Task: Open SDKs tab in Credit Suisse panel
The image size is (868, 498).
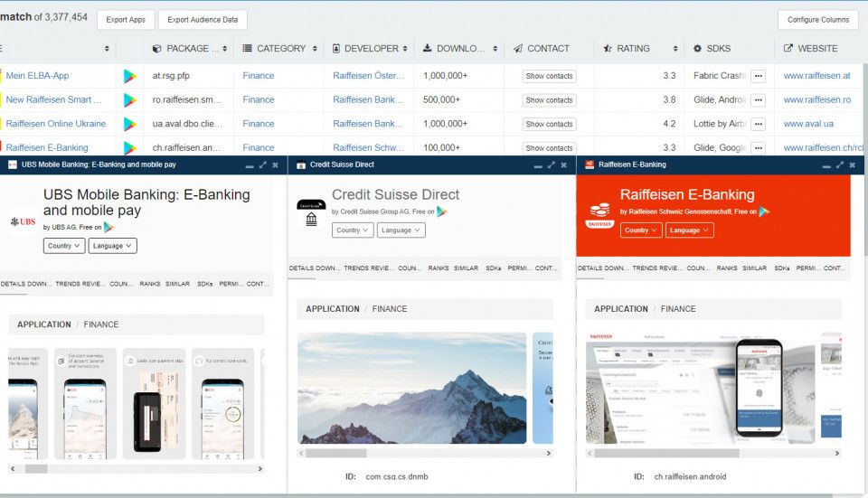Action: [494, 268]
